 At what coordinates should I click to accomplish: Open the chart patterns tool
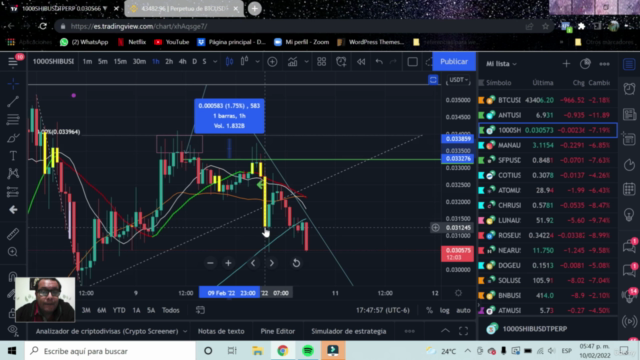coord(13,173)
